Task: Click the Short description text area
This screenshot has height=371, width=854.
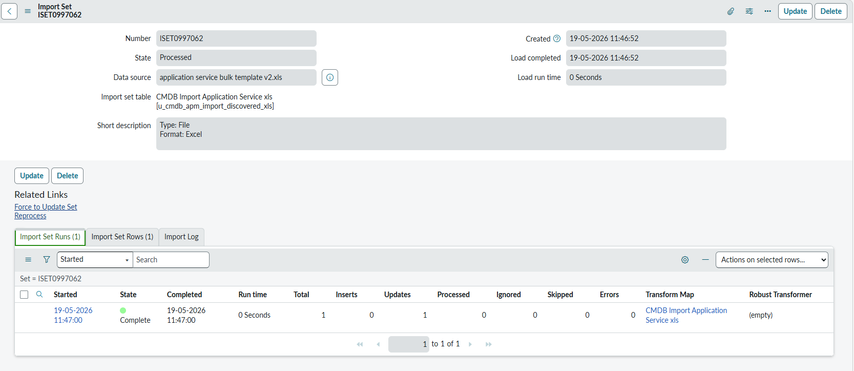Action: coord(441,133)
